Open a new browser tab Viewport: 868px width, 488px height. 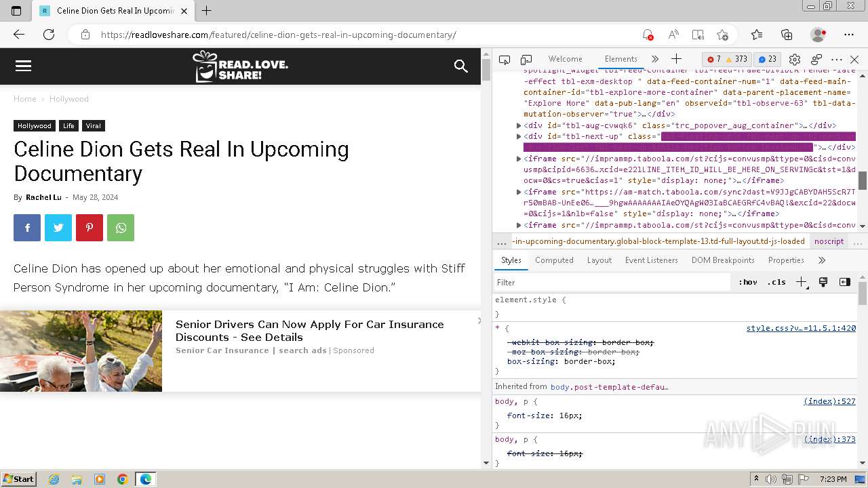[207, 11]
